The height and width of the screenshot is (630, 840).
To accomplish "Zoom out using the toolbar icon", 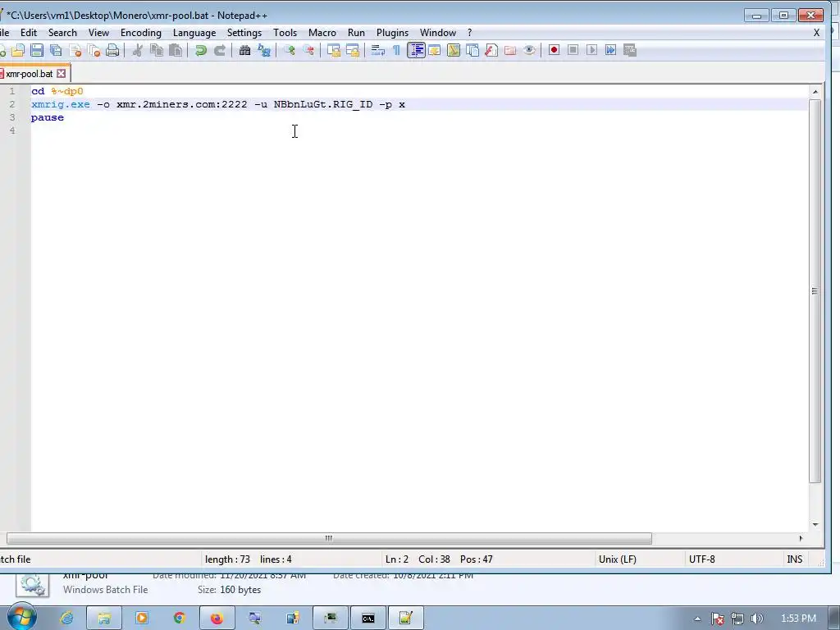I will coord(308,50).
